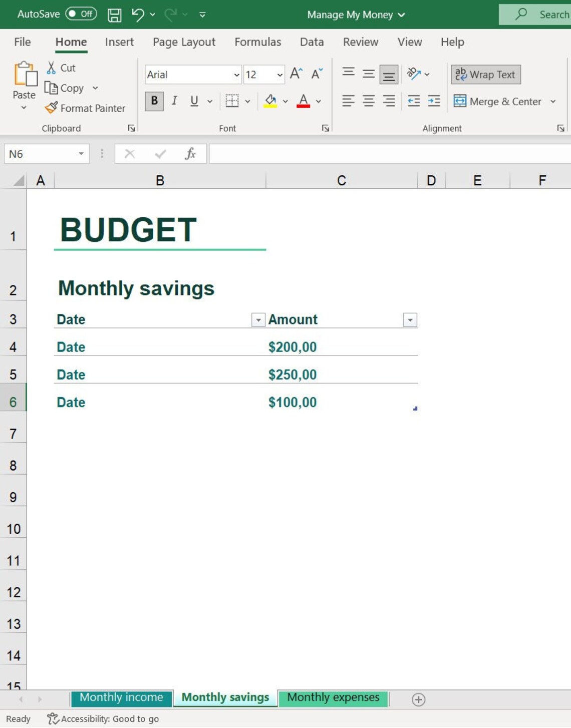Screen dimensions: 571x728
Task: Click the add new sheet button
Action: point(418,699)
